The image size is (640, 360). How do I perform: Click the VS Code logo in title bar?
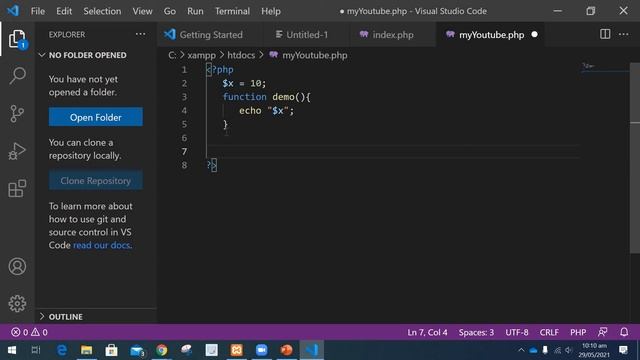click(13, 11)
